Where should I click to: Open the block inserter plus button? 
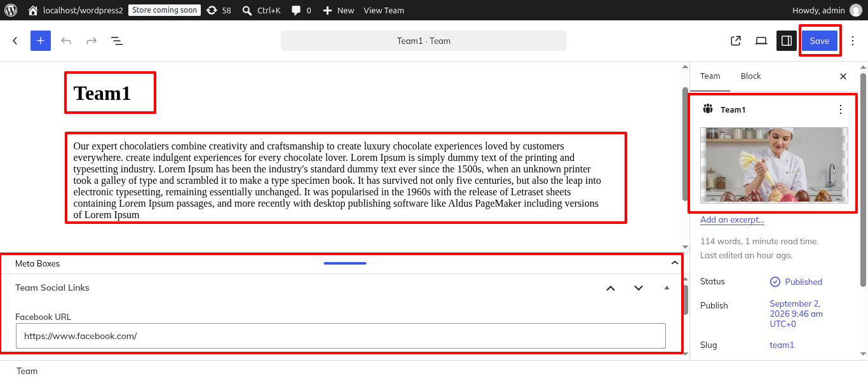(x=41, y=41)
